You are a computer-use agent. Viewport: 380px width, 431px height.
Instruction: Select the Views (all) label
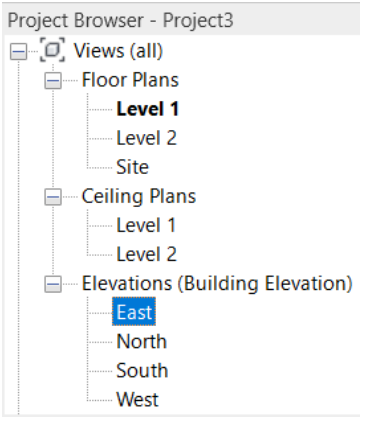pyautogui.click(x=118, y=51)
